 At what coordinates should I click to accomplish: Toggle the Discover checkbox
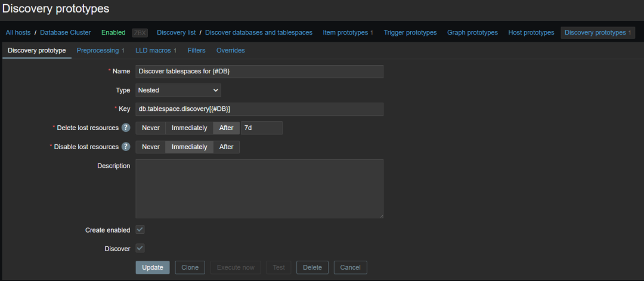pos(140,248)
